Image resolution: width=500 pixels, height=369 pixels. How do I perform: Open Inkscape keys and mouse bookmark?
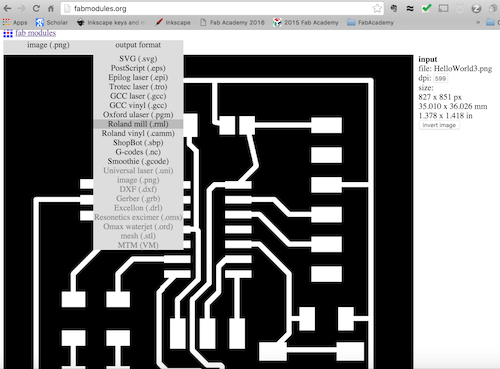111,22
